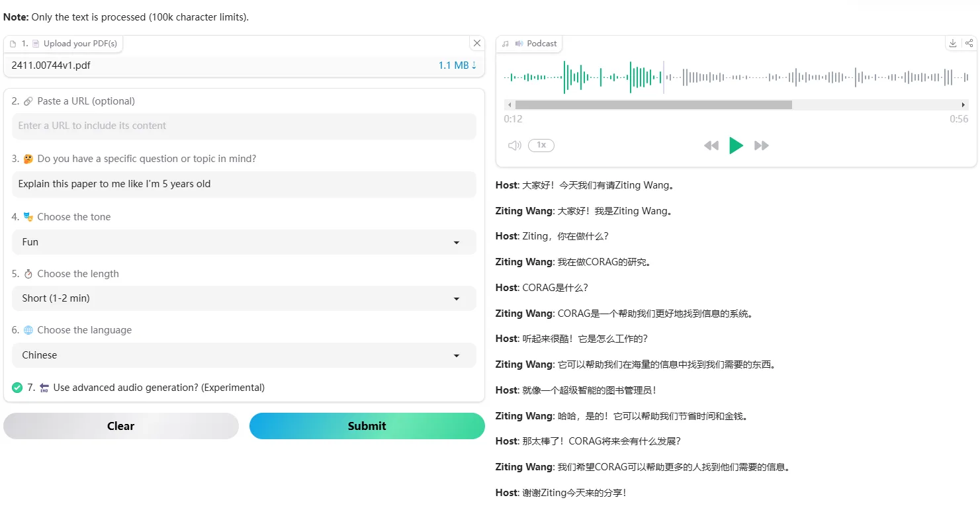This screenshot has height=508, width=980.
Task: Open the language dropdown showing Chinese
Action: pos(244,355)
